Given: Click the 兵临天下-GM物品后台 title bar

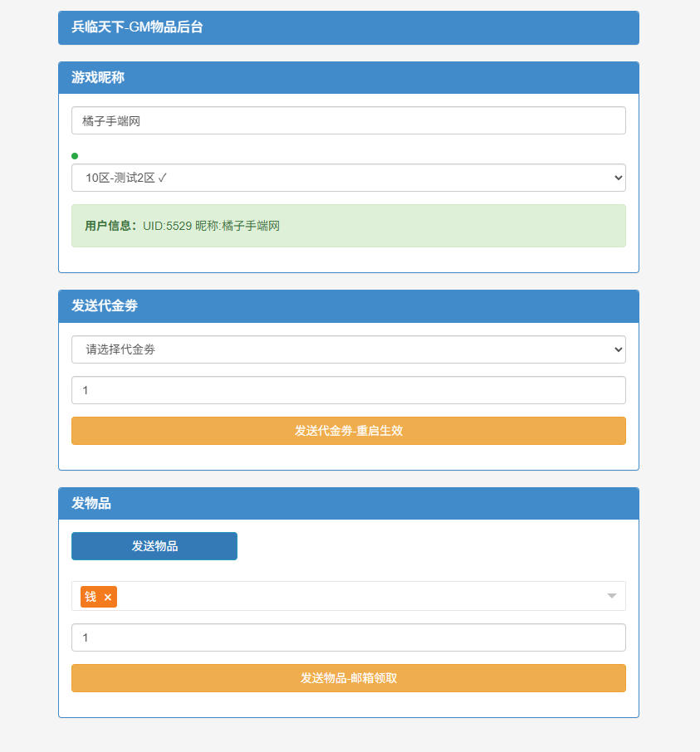Looking at the screenshot, I should pos(348,27).
